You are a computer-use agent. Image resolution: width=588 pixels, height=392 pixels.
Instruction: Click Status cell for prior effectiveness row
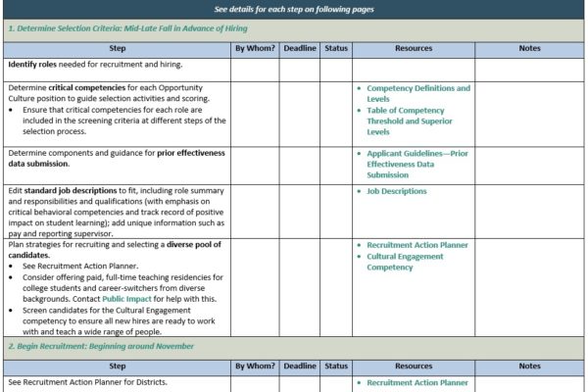[336, 166]
